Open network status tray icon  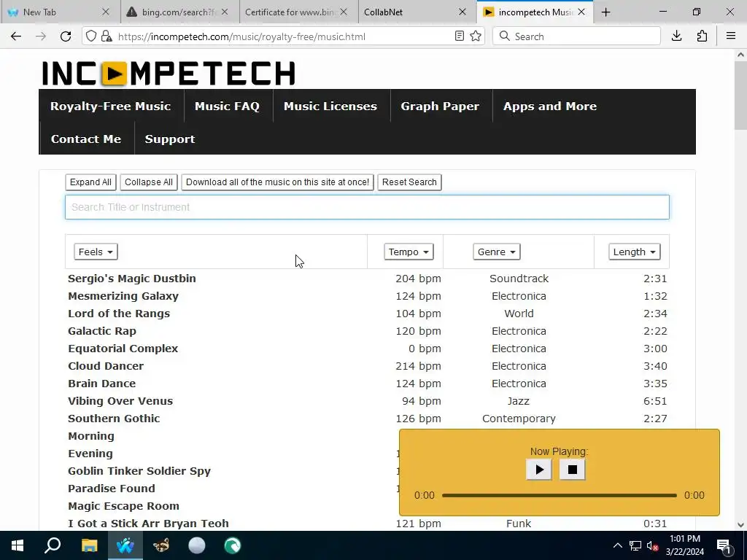(x=635, y=545)
